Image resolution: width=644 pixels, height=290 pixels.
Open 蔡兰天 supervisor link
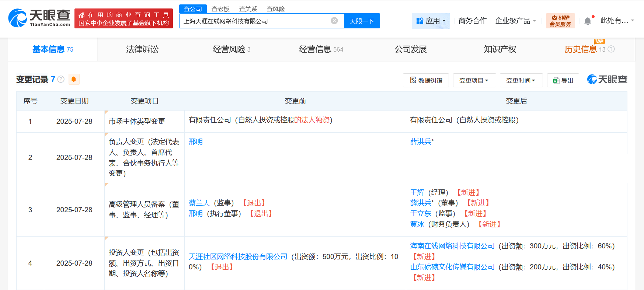[x=199, y=203]
